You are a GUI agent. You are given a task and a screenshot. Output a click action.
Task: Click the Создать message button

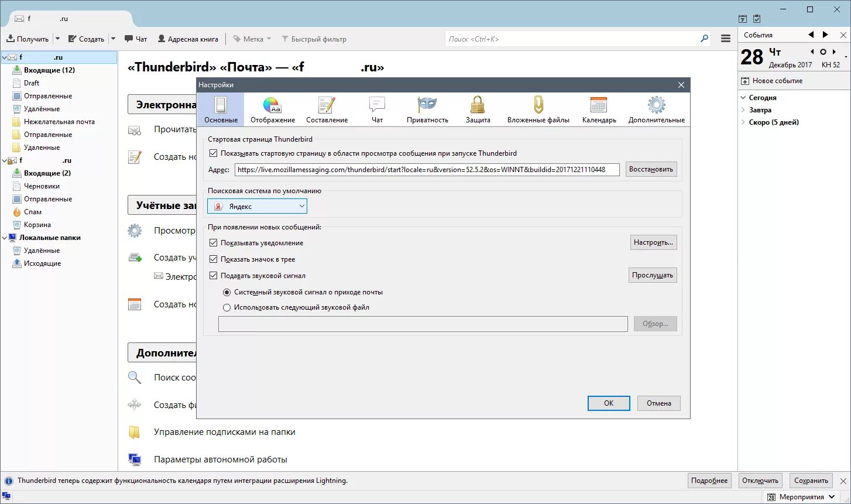[x=87, y=39]
